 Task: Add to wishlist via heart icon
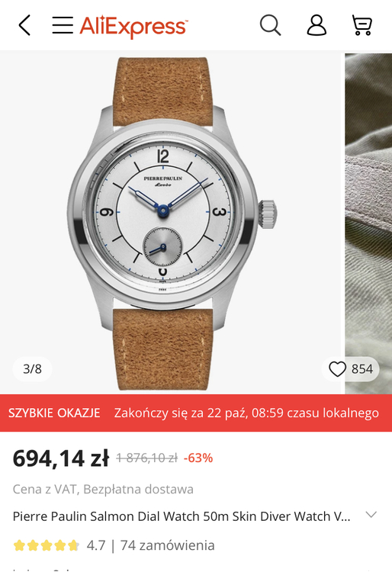click(337, 369)
